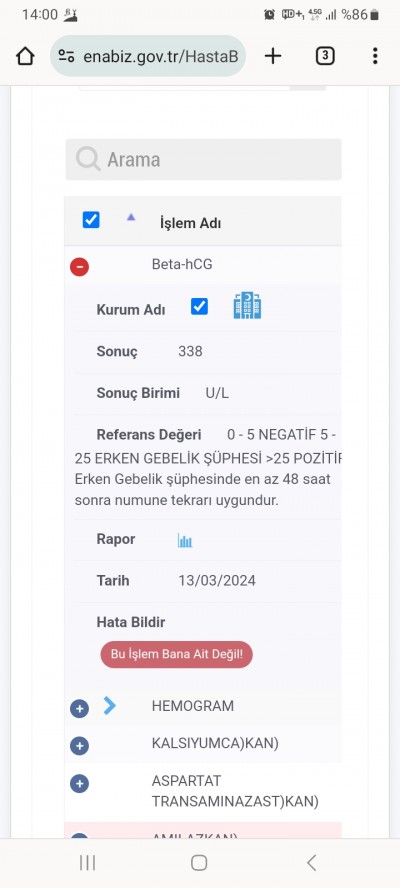Tap the enabiz.gov.tr address bar
This screenshot has height=888, width=400.
[x=148, y=56]
